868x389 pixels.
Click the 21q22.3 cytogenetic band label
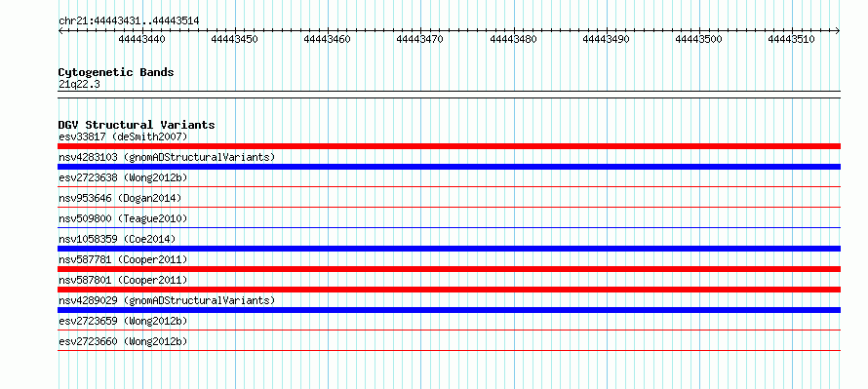(79, 84)
